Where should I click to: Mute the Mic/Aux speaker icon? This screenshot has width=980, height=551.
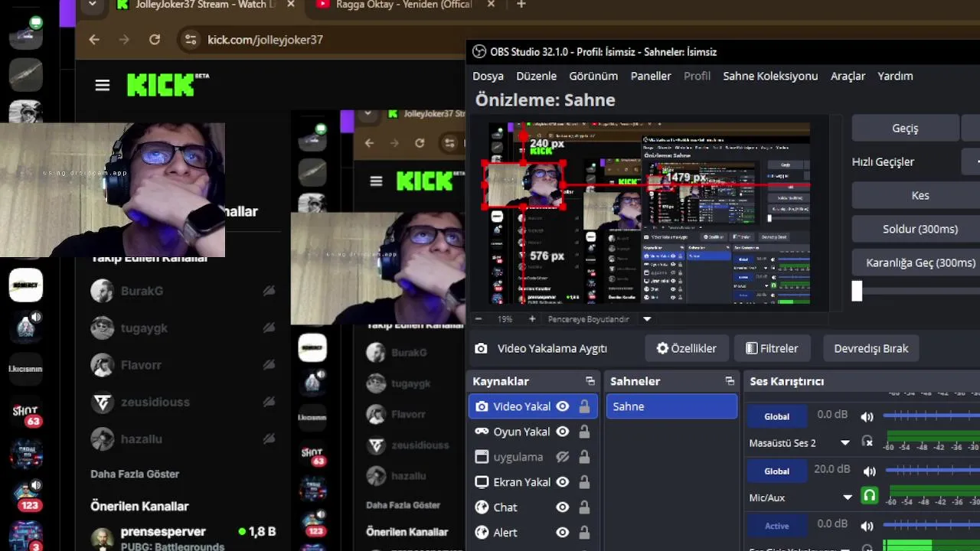[869, 471]
